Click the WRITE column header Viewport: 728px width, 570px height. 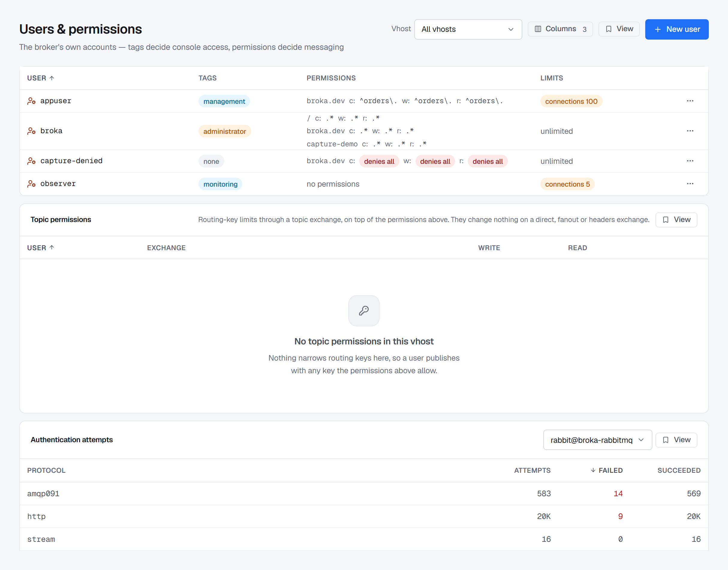(489, 247)
